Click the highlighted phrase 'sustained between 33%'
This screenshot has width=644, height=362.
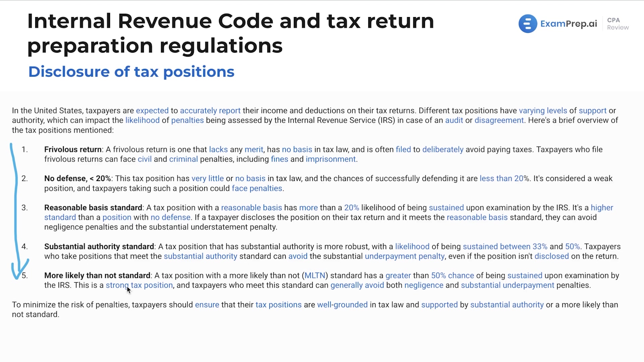click(x=505, y=247)
